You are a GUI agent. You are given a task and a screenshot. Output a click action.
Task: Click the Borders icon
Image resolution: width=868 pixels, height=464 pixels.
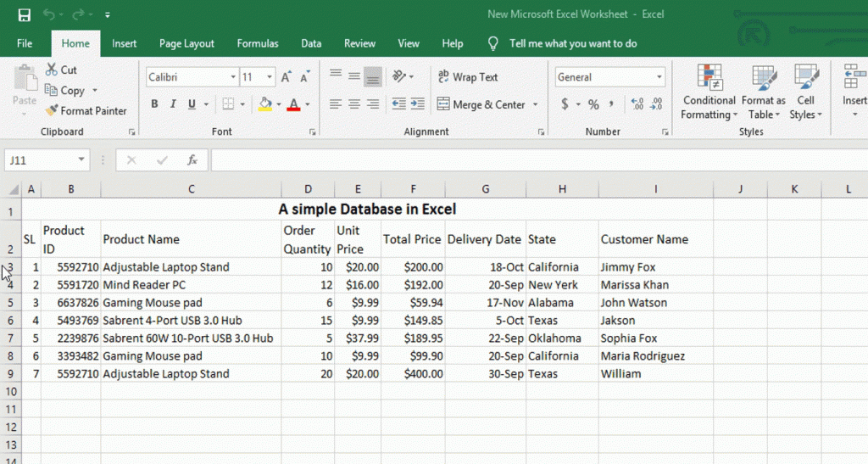point(228,104)
